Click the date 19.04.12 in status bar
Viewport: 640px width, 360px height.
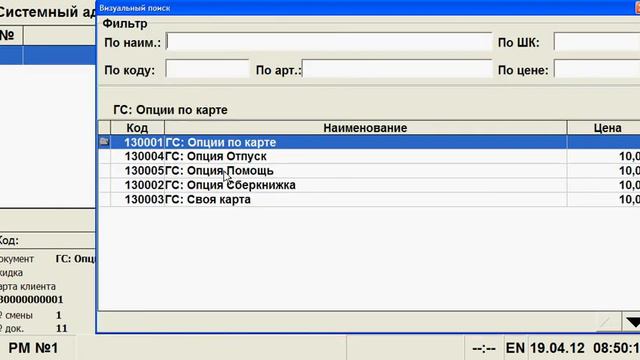coord(557,348)
